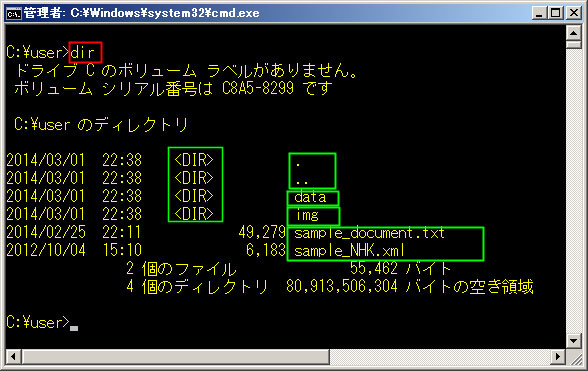588x371 pixels.
Task: Click the vertical scrollbar down arrow
Action: 573,341
